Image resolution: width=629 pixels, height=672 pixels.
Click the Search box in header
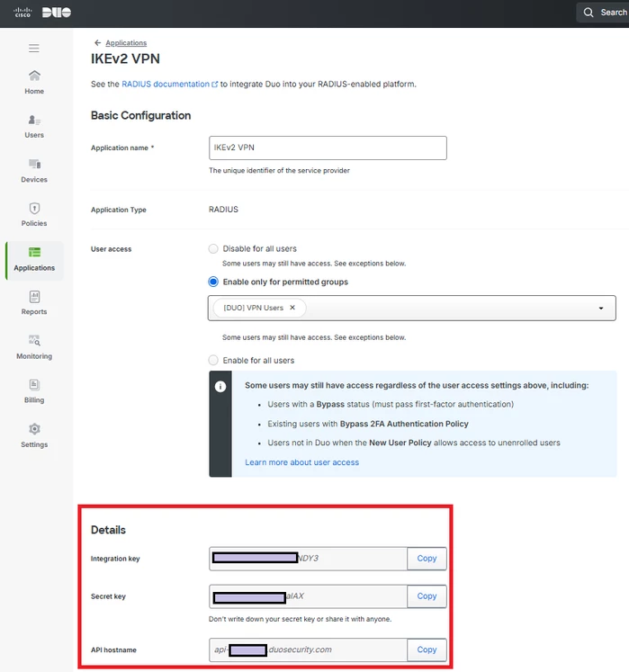(x=605, y=13)
